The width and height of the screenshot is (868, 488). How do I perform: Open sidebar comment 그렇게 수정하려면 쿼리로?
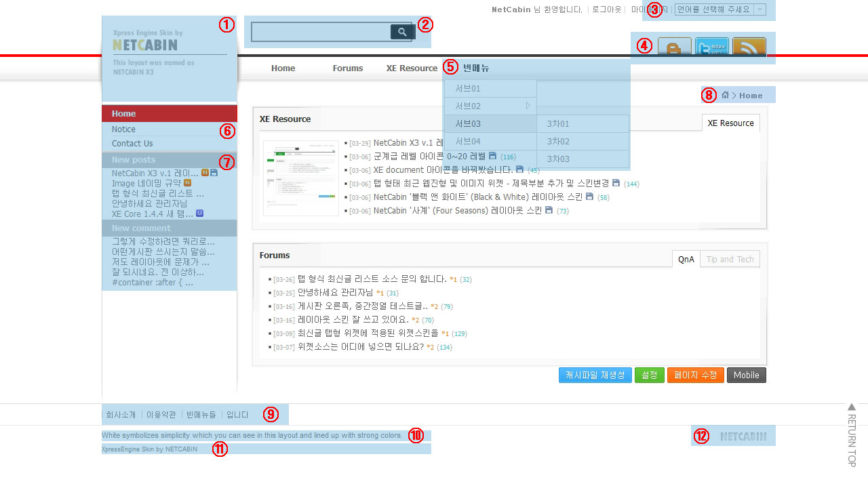point(163,241)
